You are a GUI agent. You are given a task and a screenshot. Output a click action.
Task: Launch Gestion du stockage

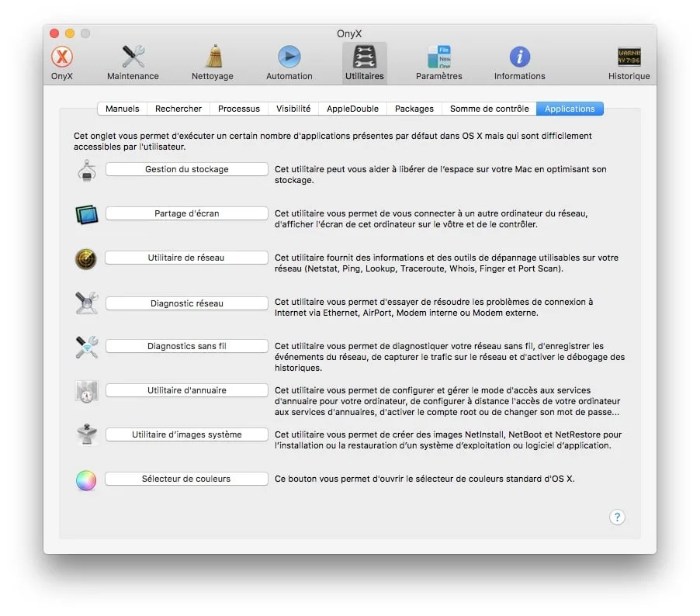coord(186,169)
